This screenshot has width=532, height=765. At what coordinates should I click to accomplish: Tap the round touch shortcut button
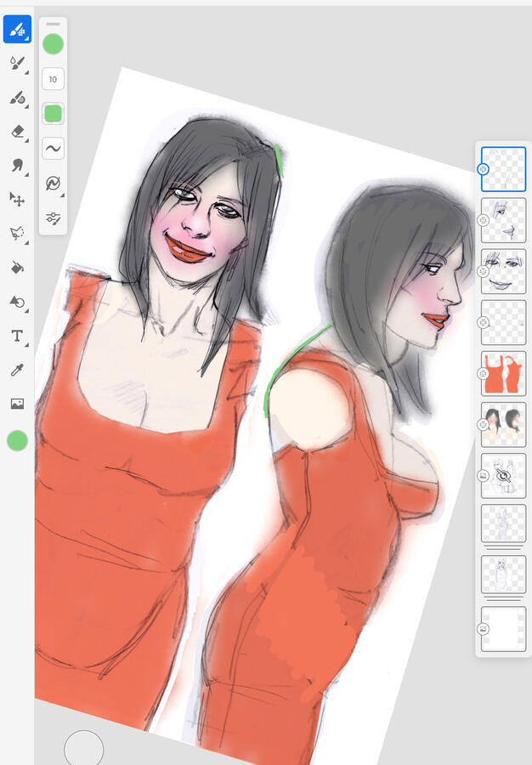[83, 749]
